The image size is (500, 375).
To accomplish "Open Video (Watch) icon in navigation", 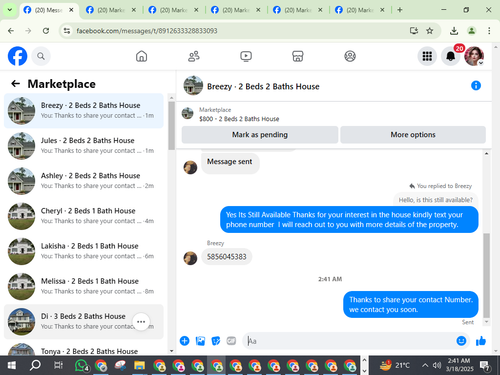I will (246, 56).
